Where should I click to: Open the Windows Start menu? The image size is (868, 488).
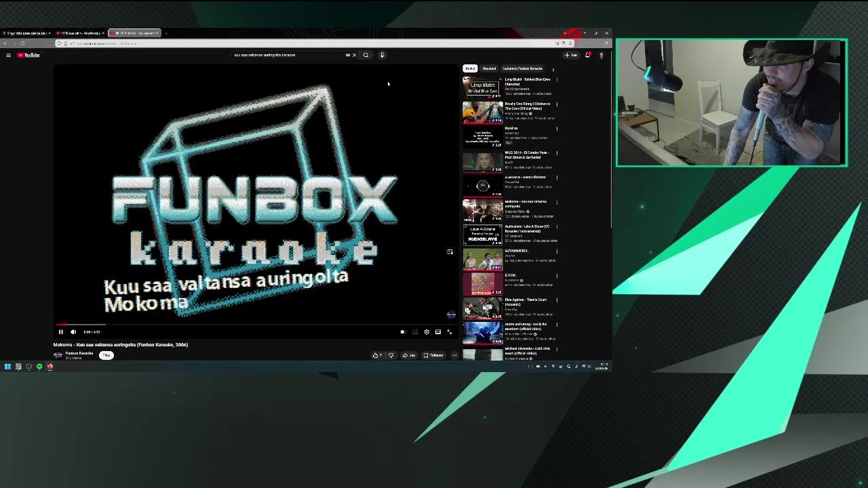pos(7,367)
